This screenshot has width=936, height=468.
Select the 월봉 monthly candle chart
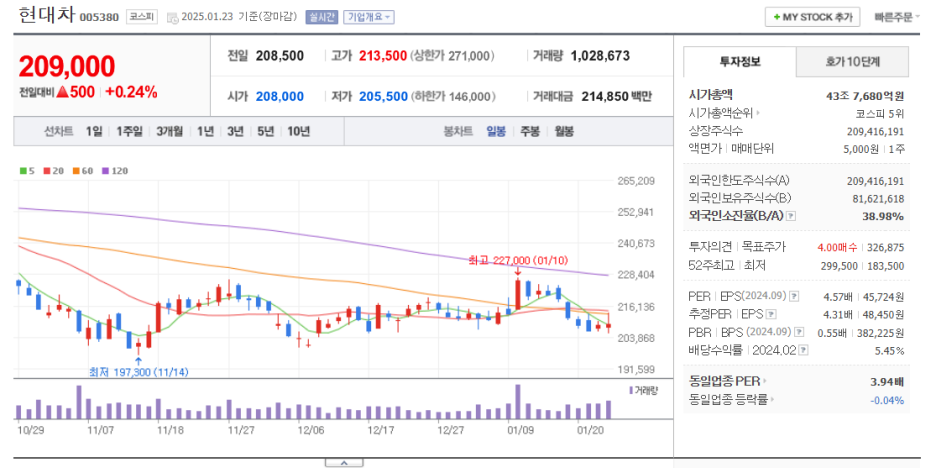point(564,132)
